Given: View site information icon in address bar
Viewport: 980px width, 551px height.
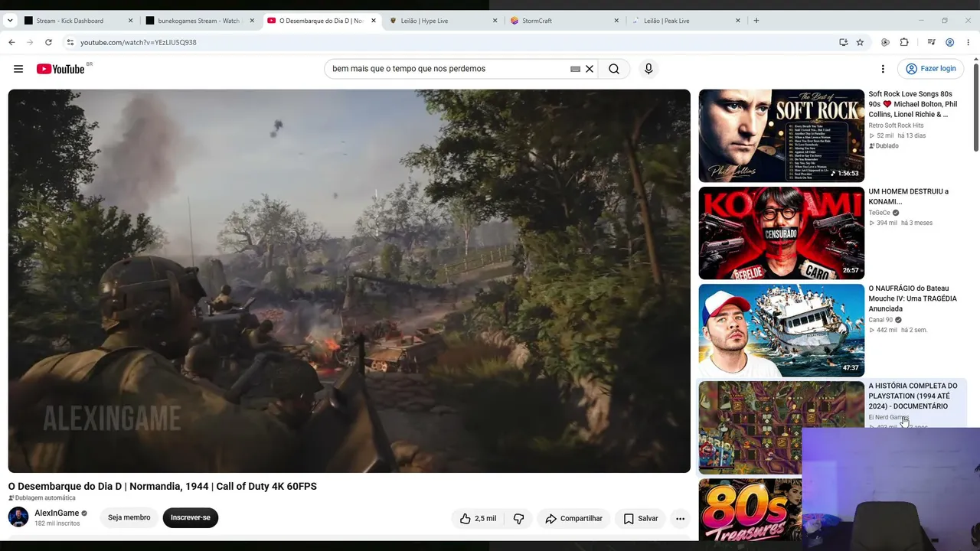Looking at the screenshot, I should click(x=70, y=42).
